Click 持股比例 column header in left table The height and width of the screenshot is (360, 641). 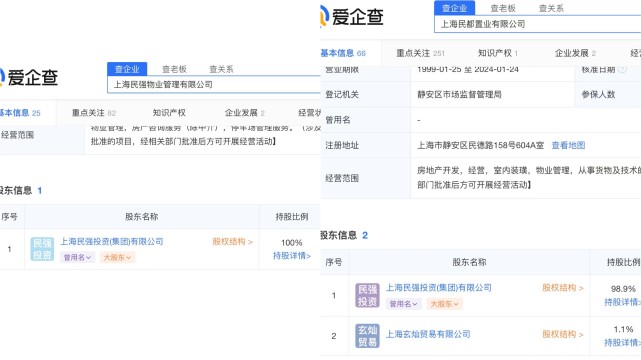tap(291, 217)
